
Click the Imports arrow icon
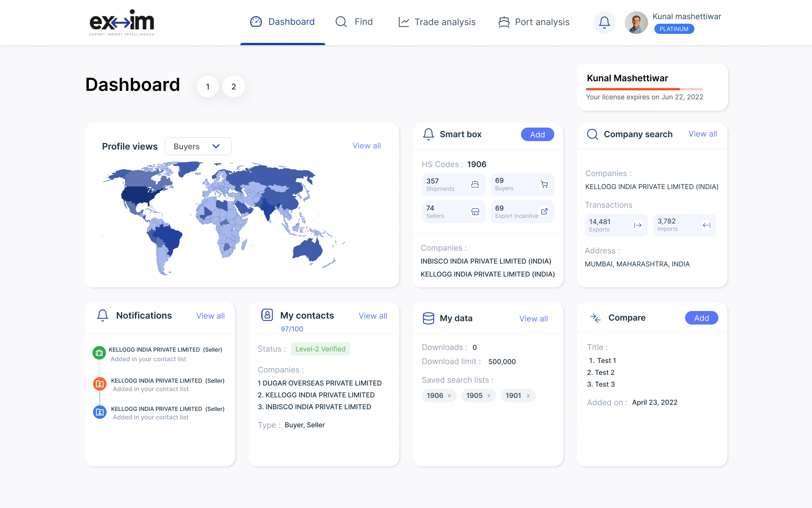tap(706, 225)
